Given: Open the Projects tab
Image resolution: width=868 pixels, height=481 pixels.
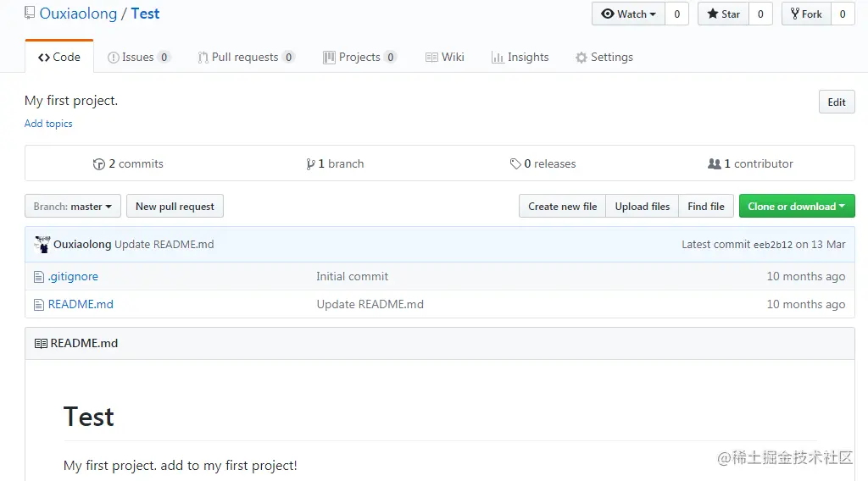Looking at the screenshot, I should click(x=359, y=57).
